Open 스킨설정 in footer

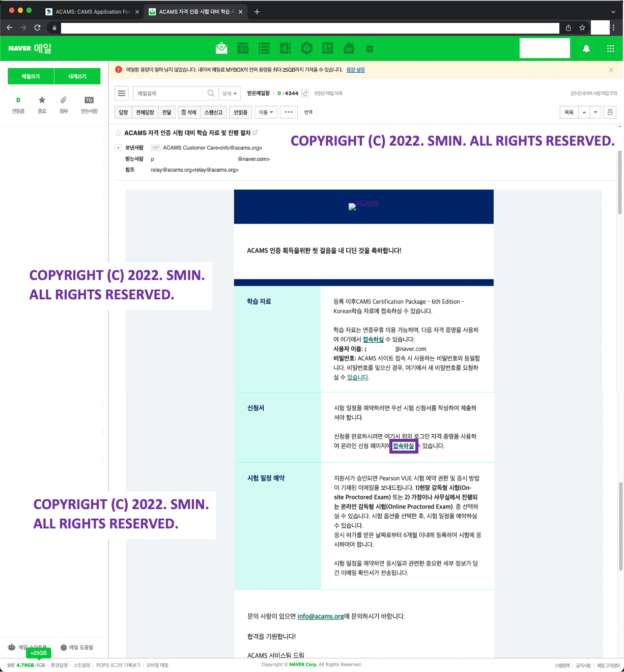click(x=82, y=665)
